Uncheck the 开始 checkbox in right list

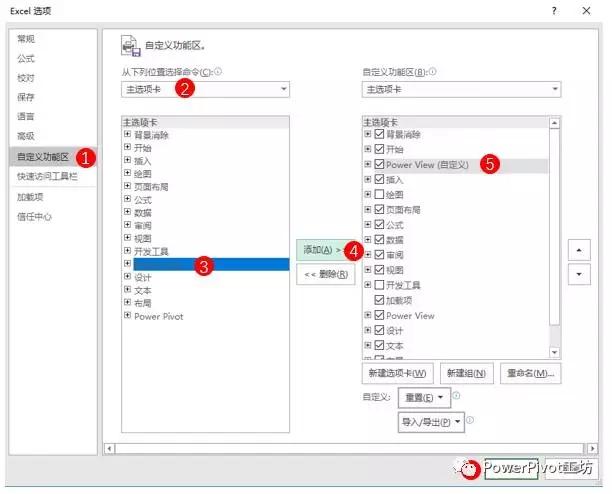379,149
